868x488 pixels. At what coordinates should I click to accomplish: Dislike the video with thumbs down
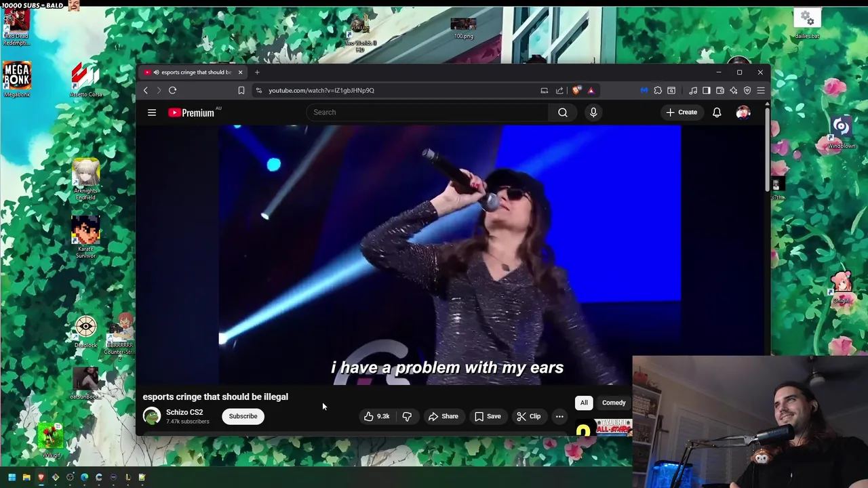tap(407, 416)
